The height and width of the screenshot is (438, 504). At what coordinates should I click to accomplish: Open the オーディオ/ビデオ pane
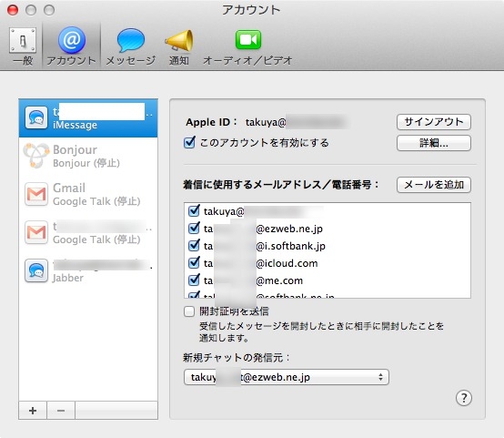[x=247, y=46]
